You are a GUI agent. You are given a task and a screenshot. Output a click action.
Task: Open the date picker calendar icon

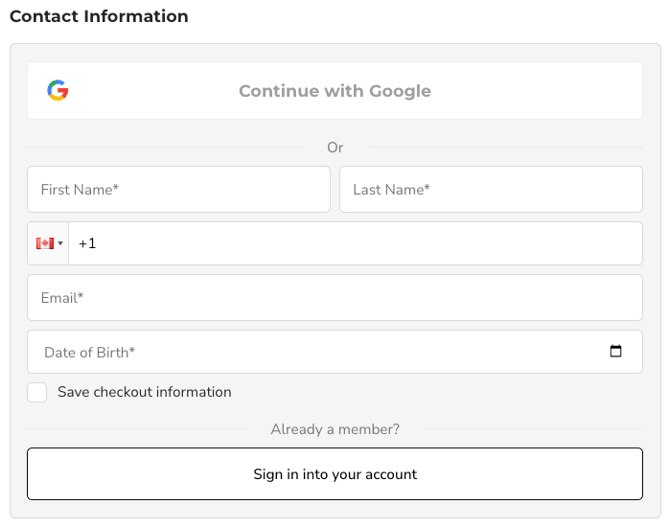616,352
